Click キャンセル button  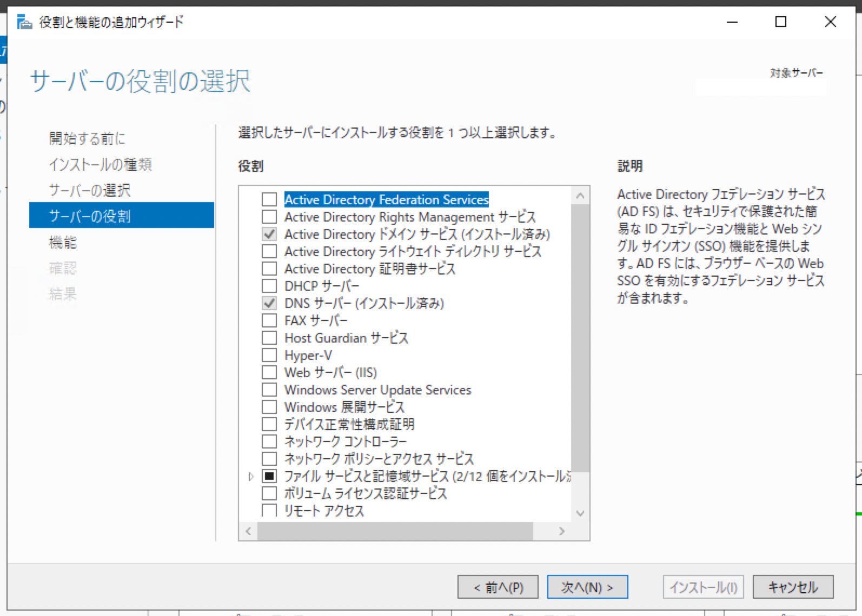coord(793,587)
